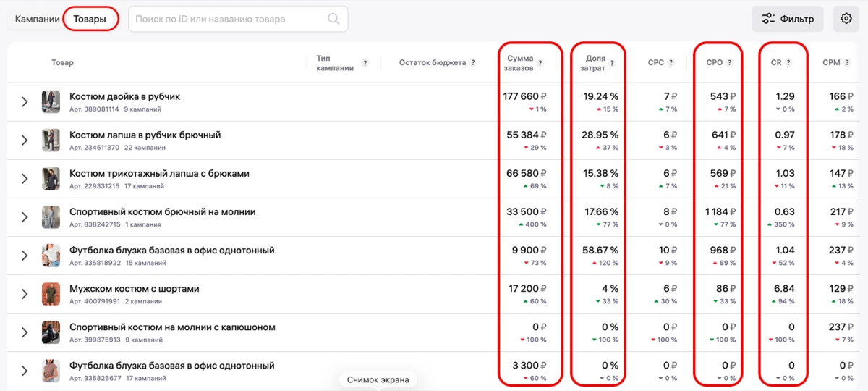The image size is (868, 391).
Task: Sort by Товар column header
Action: coord(62,63)
